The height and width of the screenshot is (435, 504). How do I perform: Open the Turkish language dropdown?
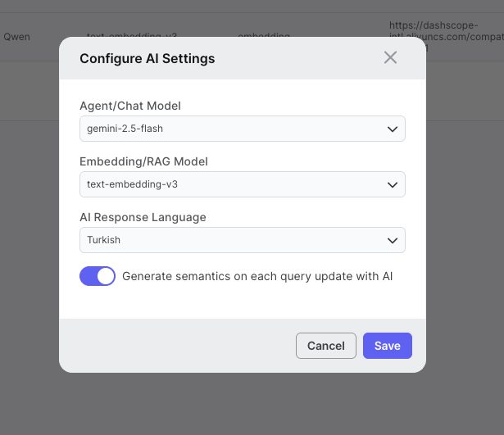point(243,240)
